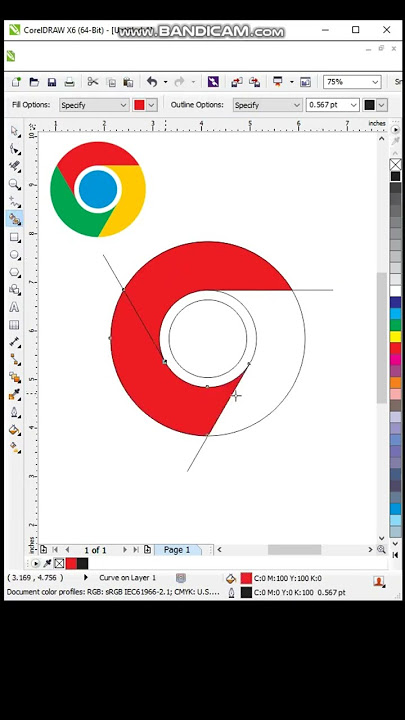Cut selection with scissors icon
The image size is (405, 720).
click(93, 82)
